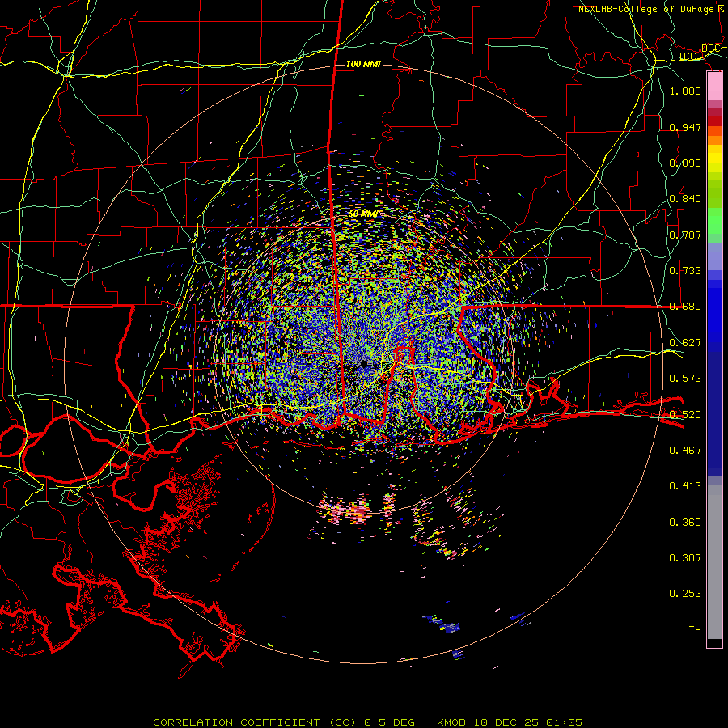Select the 1.000 value on color scale
Screen dimensions: 728x728
[685, 91]
